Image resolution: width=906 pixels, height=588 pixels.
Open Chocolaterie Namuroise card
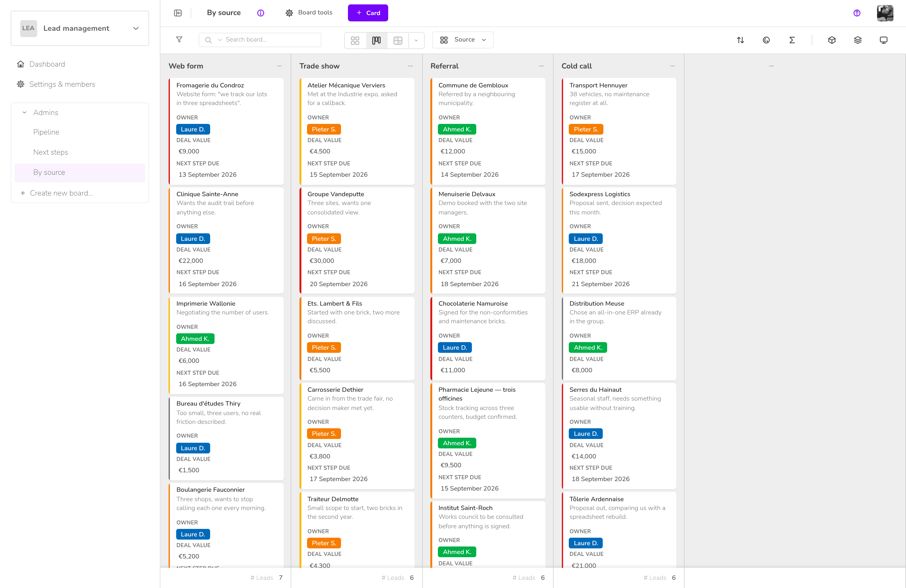[488, 338]
